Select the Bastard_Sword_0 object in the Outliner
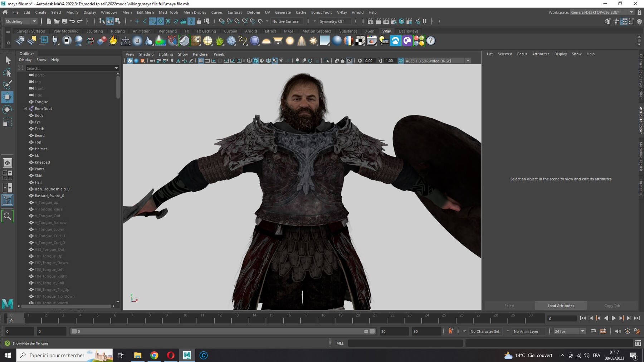 (49, 195)
